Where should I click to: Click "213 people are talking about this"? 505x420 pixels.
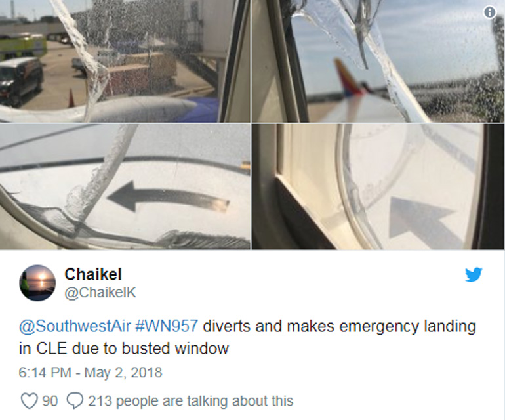[191, 401]
